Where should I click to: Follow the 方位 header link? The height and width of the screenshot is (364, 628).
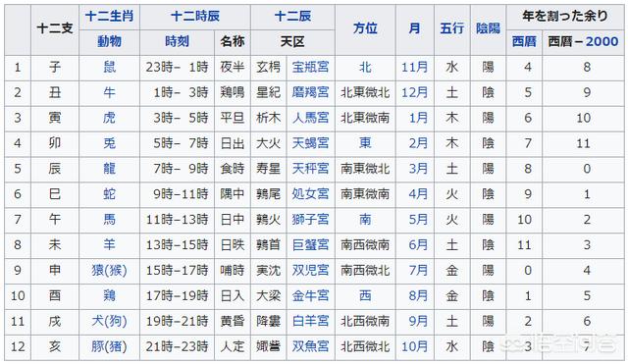(365, 28)
